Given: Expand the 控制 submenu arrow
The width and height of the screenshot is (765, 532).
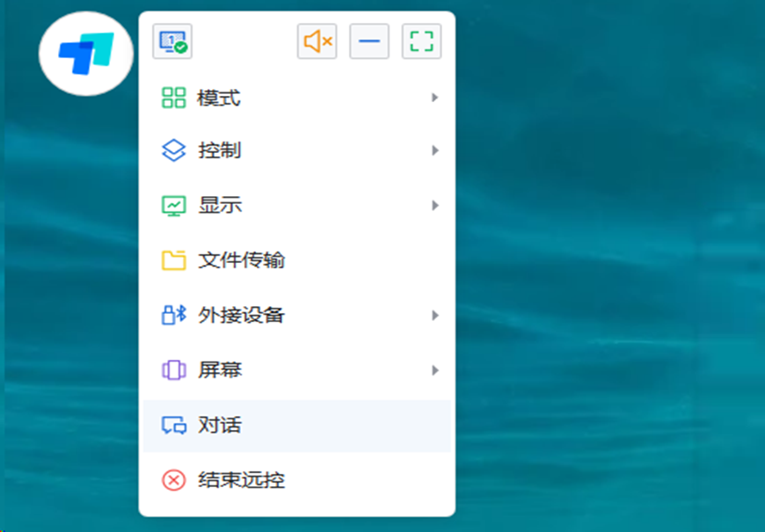Looking at the screenshot, I should coord(434,150).
